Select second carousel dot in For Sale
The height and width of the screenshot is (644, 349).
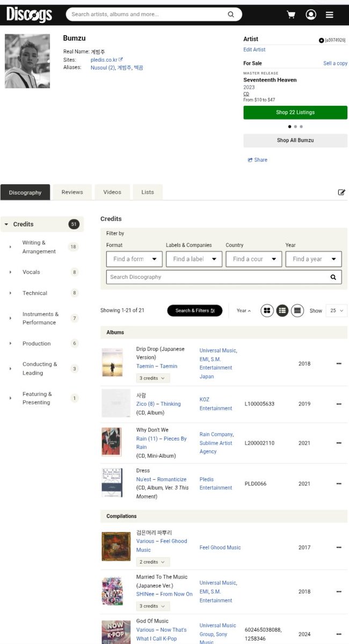pyautogui.click(x=295, y=127)
